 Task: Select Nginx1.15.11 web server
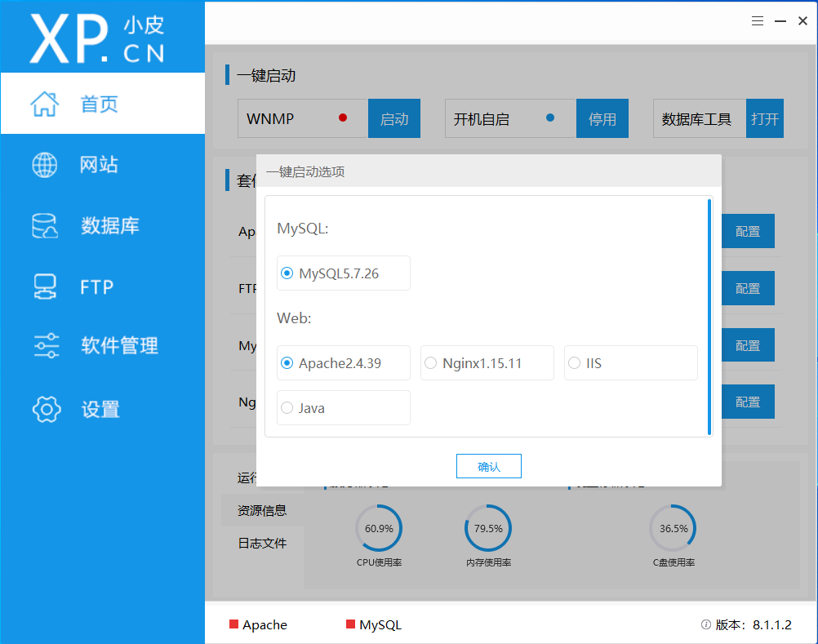[x=487, y=363]
